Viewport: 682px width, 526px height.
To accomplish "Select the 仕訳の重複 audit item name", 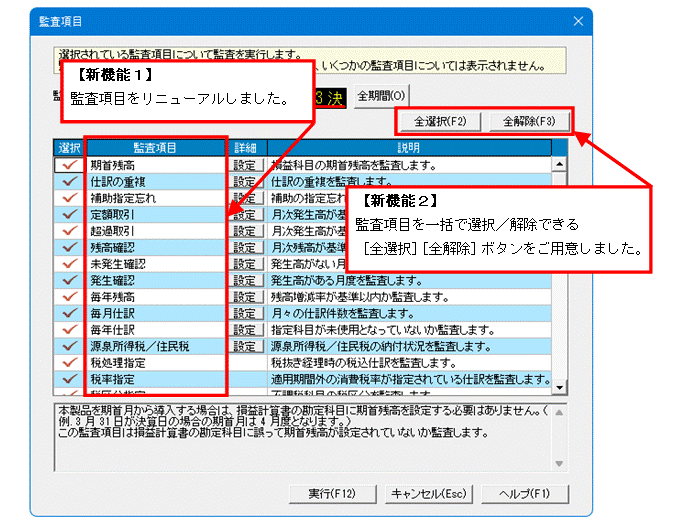I will 118,182.
